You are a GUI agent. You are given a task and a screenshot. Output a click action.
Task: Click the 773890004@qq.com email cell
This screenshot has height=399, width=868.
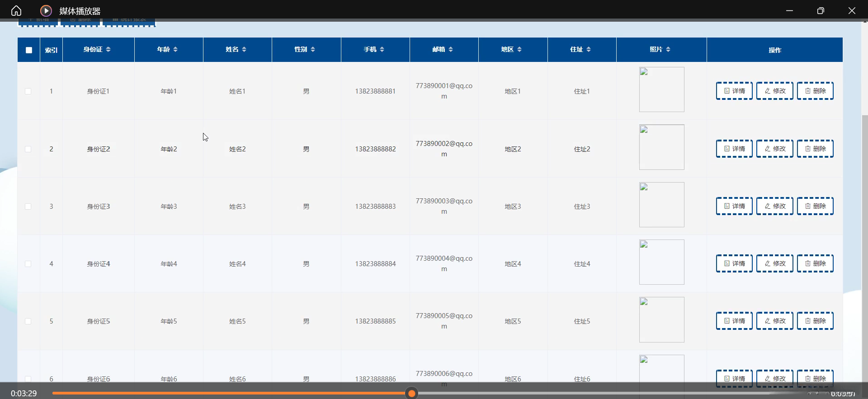pos(444,264)
